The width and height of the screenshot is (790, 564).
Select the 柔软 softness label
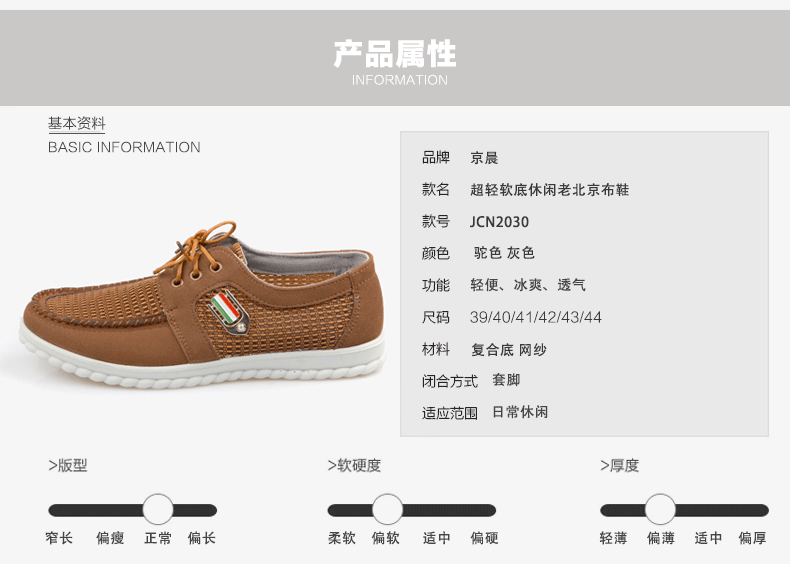tap(342, 538)
